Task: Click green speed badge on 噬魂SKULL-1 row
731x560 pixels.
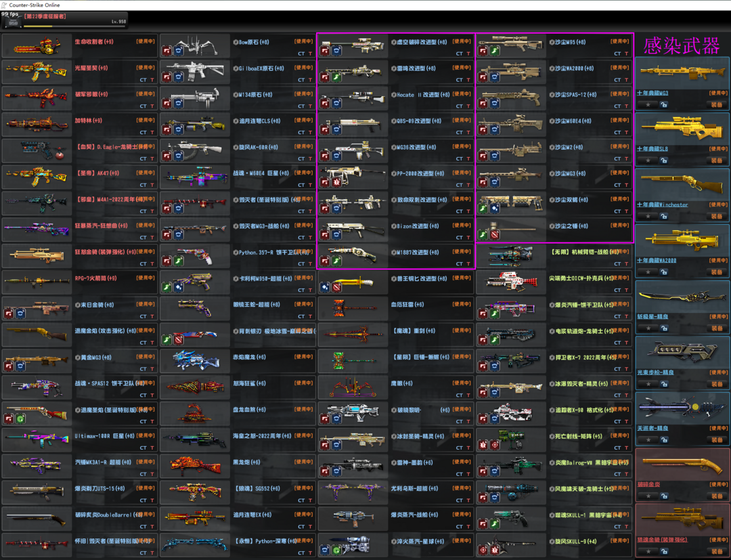Action: coord(495,524)
